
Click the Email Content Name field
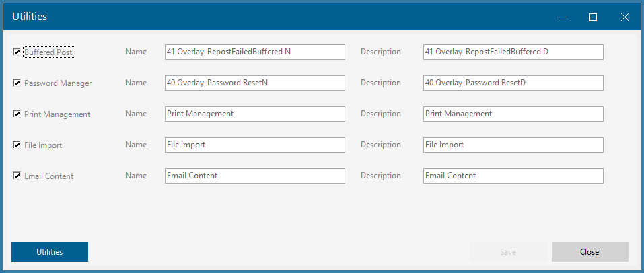(x=254, y=175)
